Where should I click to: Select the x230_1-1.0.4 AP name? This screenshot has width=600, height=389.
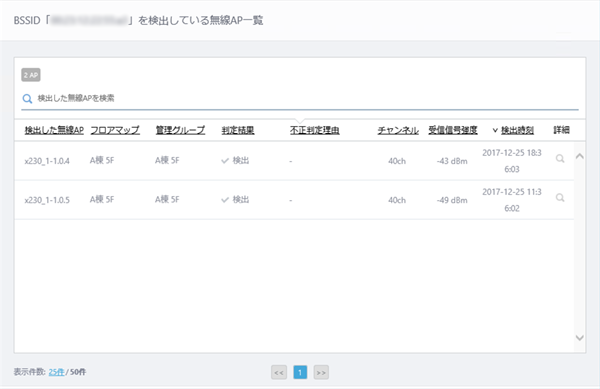[47, 161]
